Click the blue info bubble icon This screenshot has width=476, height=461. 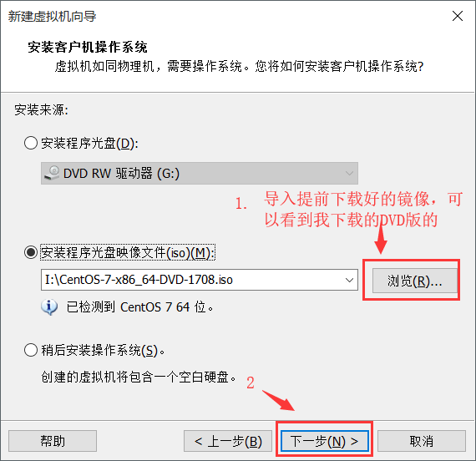coord(49,307)
